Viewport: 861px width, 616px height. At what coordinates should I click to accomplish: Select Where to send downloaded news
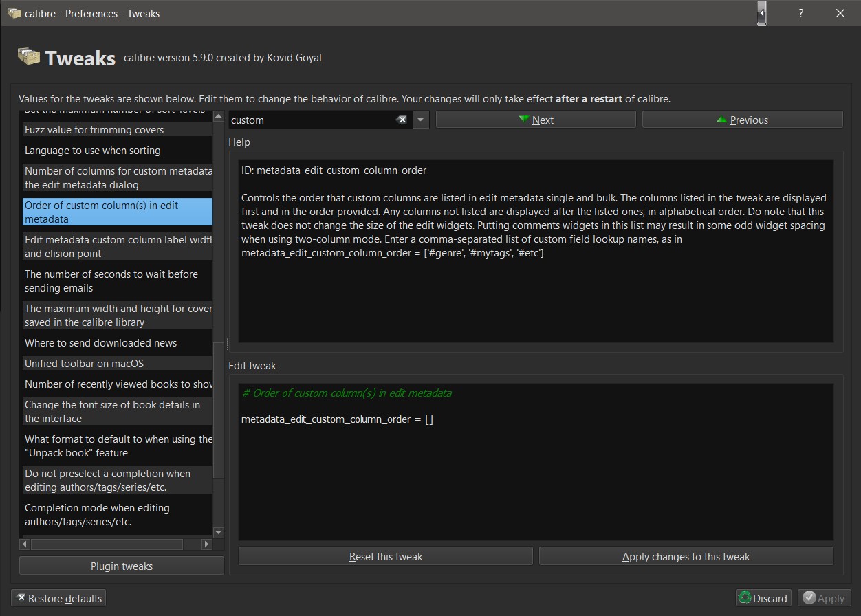117,343
